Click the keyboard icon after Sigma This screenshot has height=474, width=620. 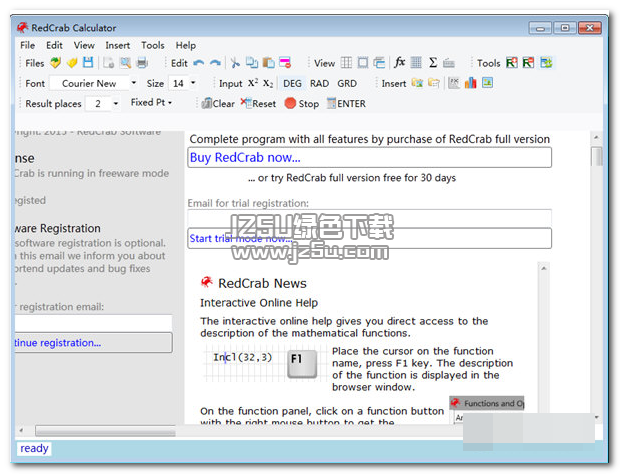(x=449, y=63)
